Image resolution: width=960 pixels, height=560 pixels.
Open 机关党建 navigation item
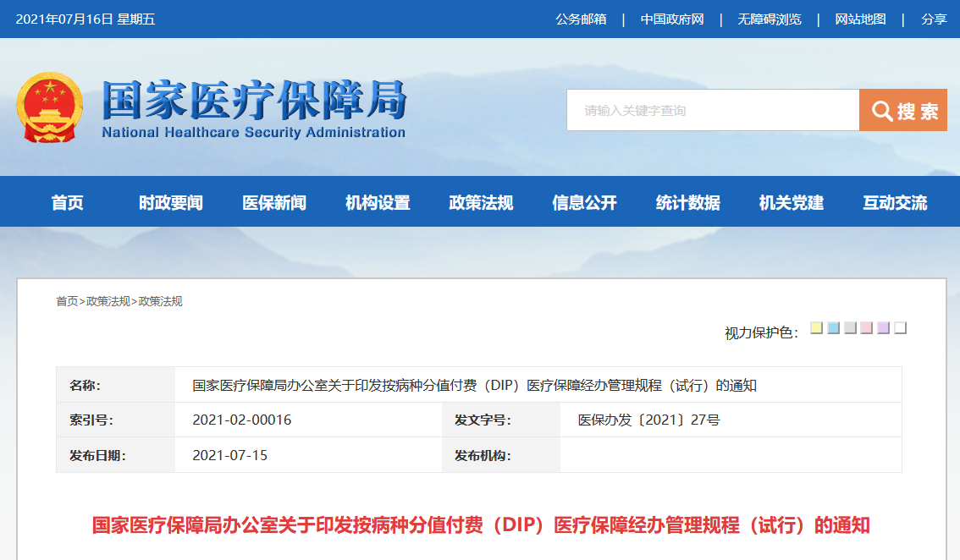click(792, 202)
